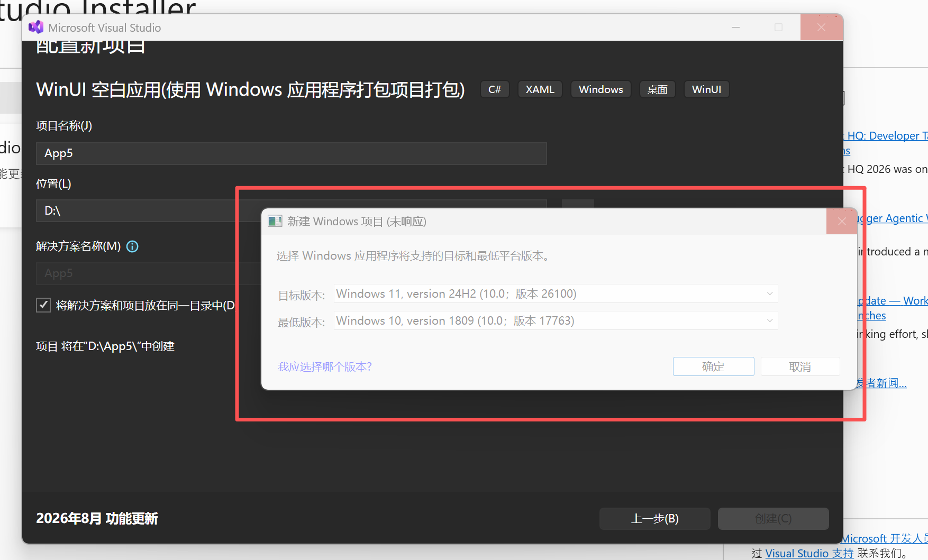Maximize the Microsoft Visual Studio window
Image resolution: width=928 pixels, height=560 pixels.
coord(778,27)
